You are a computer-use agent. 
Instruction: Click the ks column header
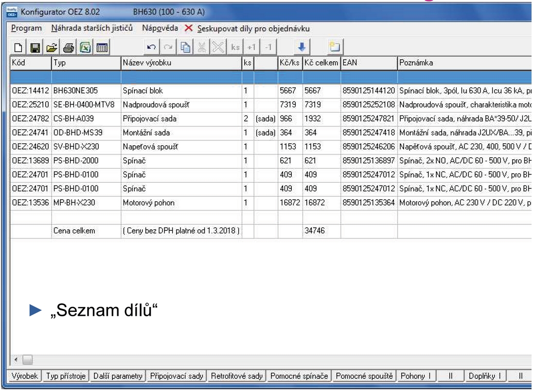click(248, 63)
